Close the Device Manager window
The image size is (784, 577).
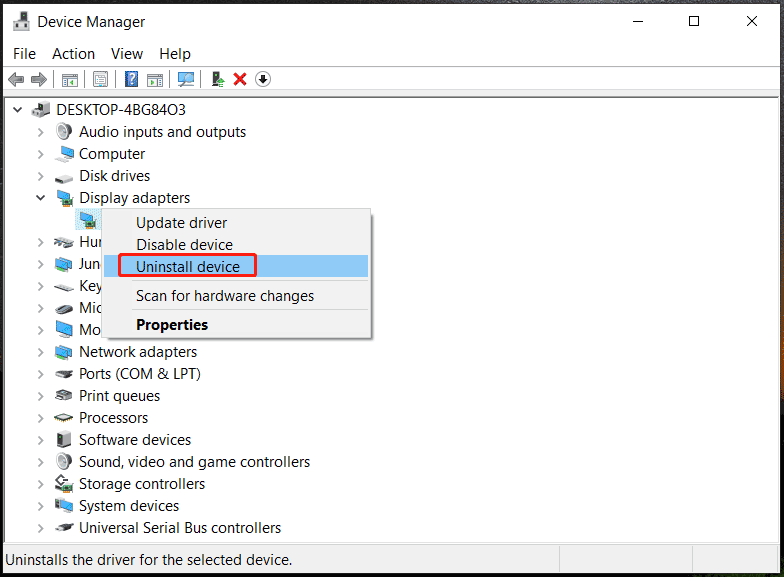(x=752, y=22)
